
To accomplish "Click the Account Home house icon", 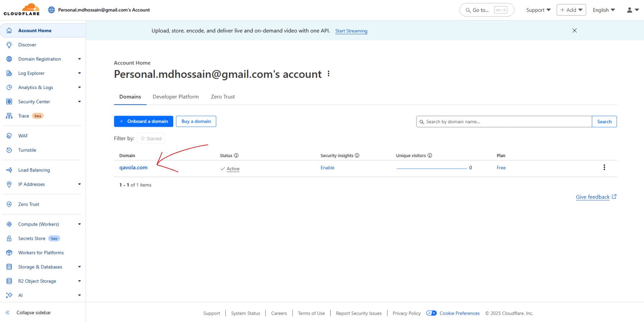I will 9,31.
